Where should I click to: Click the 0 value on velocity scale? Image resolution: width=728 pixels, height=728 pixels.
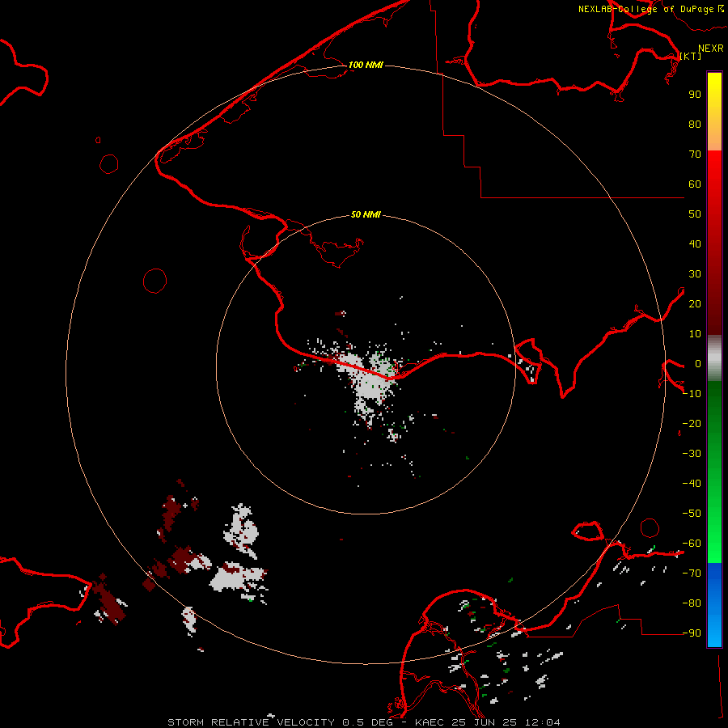coord(698,363)
